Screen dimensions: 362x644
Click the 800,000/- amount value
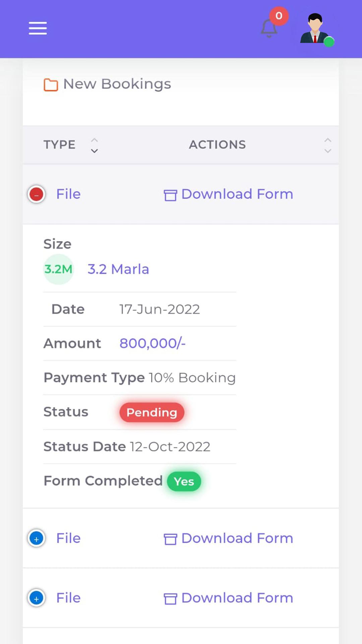coord(153,343)
